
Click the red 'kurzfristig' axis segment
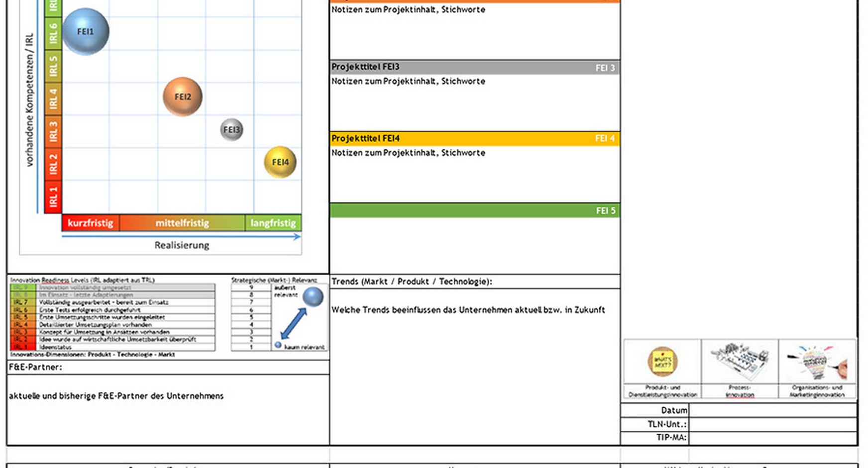coord(91,223)
